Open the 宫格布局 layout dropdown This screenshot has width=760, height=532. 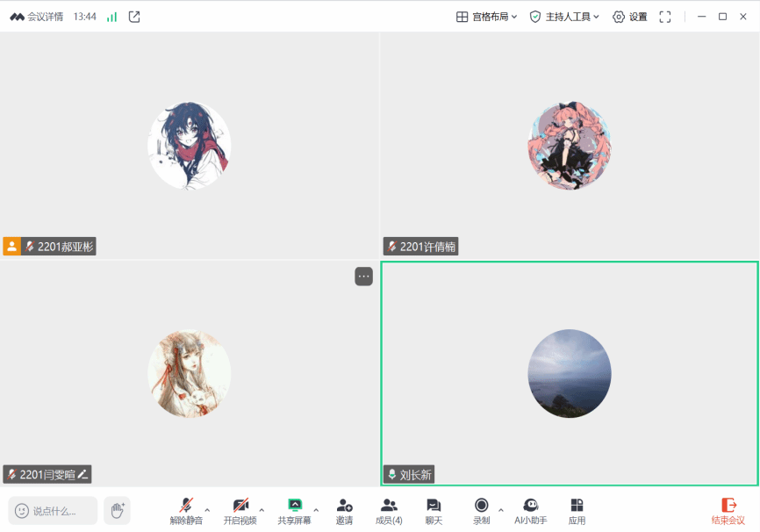[487, 17]
